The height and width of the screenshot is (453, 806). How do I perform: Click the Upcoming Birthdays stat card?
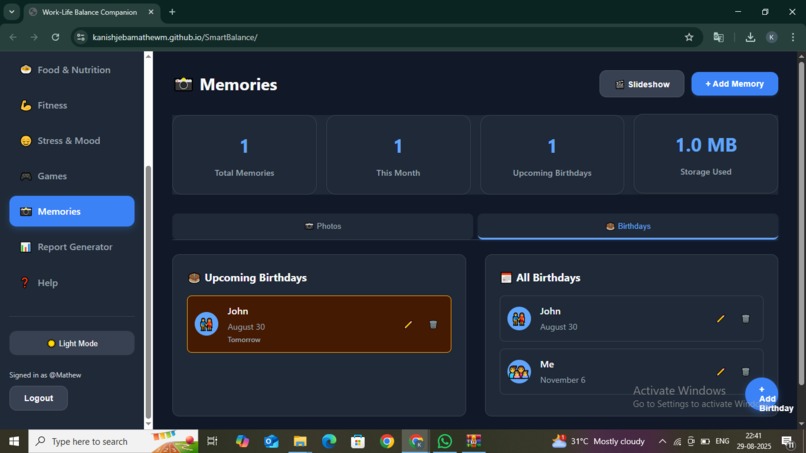tap(552, 155)
